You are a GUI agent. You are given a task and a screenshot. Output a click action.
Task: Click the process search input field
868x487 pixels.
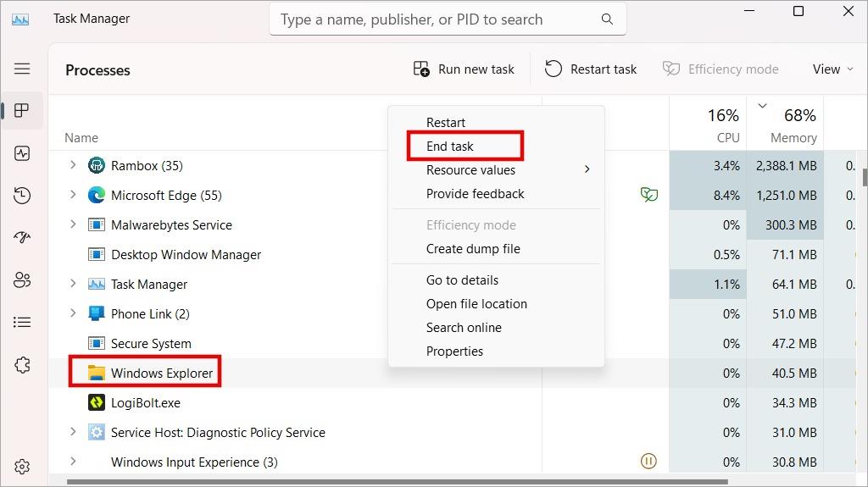[x=448, y=19]
